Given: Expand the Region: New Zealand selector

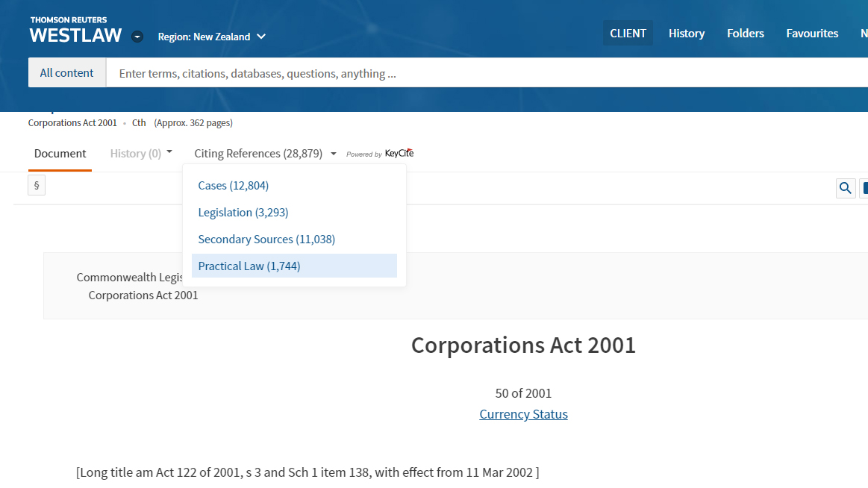Looking at the screenshot, I should (212, 37).
